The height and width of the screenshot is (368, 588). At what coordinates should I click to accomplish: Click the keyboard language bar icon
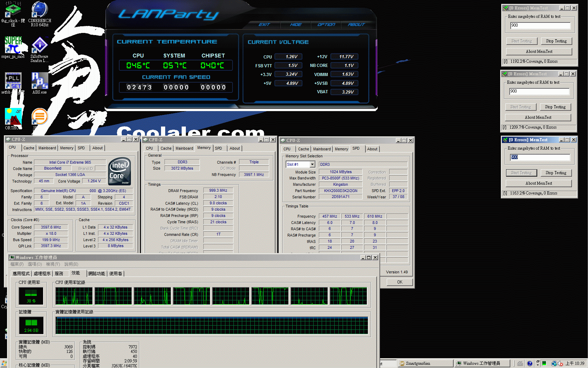(520, 363)
